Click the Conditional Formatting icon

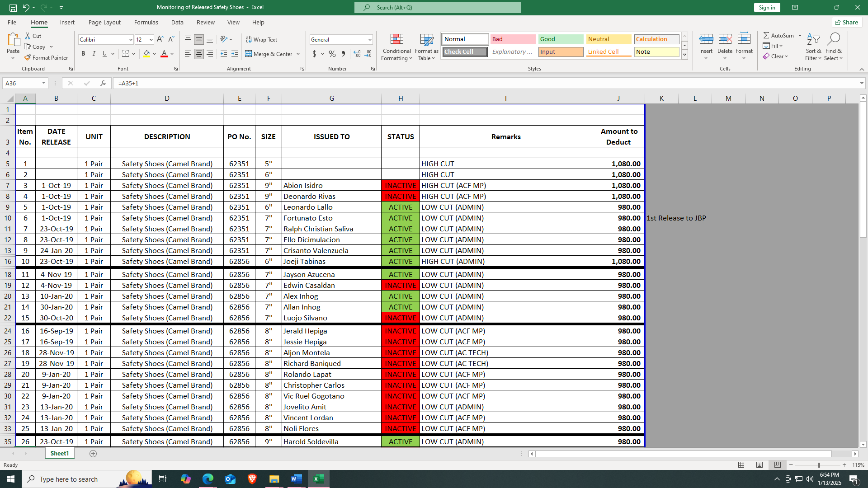[x=396, y=40]
